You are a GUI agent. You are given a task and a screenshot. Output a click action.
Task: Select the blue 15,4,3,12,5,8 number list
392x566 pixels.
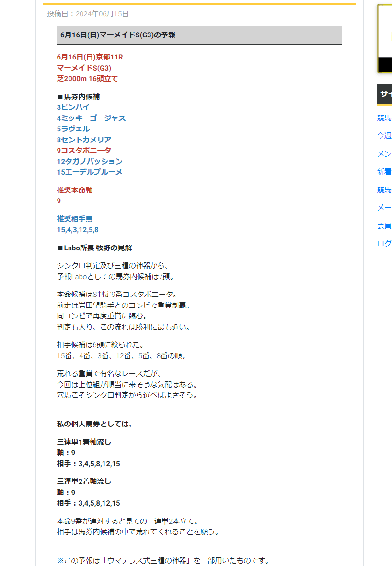coord(78,230)
